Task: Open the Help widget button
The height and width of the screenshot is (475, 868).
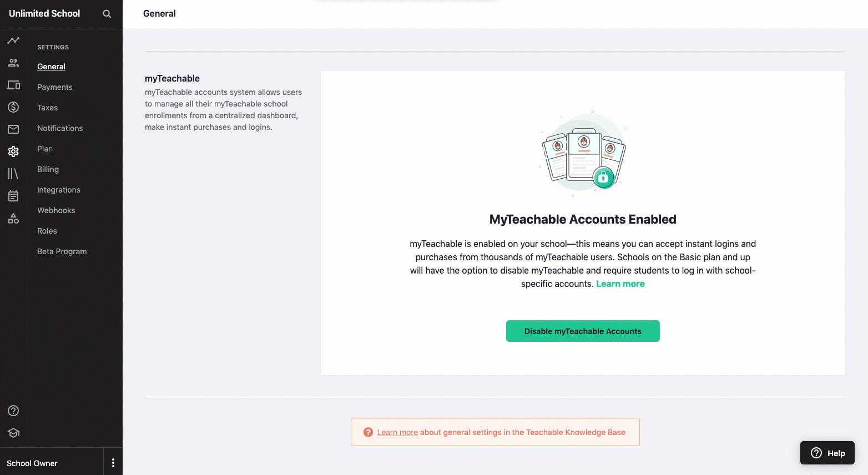Action: coord(827,453)
